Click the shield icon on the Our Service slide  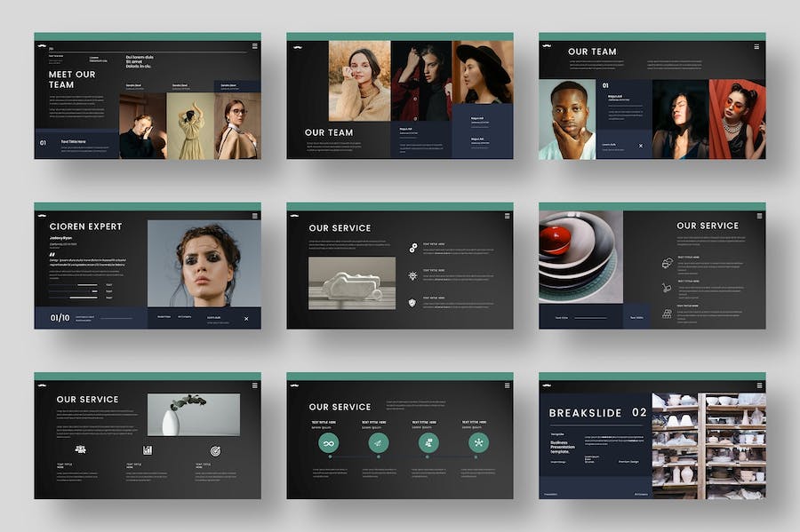pos(412,303)
